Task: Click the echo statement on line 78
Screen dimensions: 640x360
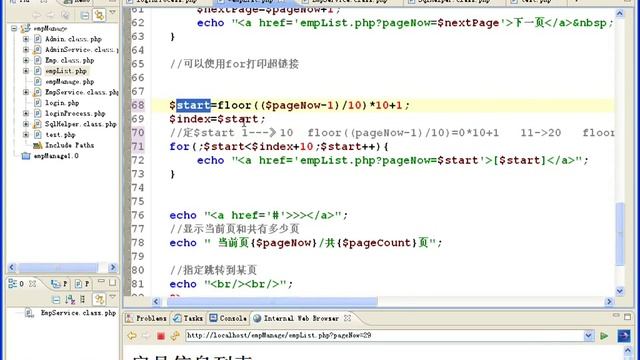Action: [x=306, y=243]
